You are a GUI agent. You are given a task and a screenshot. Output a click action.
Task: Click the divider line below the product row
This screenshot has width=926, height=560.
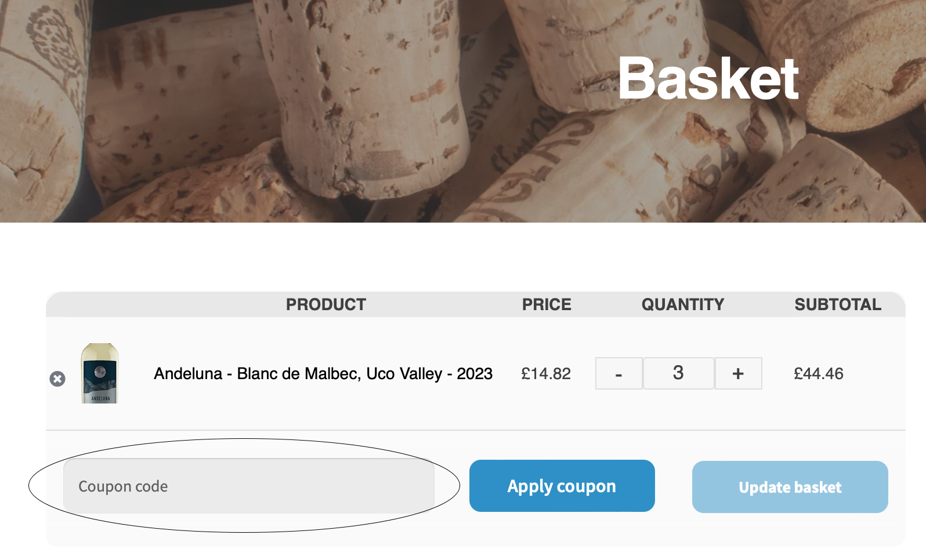[x=476, y=430]
